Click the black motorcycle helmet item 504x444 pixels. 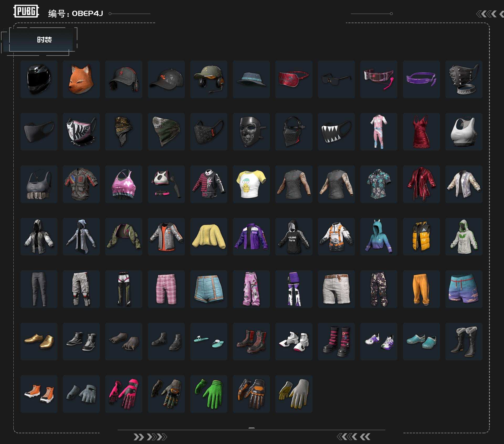(x=39, y=79)
